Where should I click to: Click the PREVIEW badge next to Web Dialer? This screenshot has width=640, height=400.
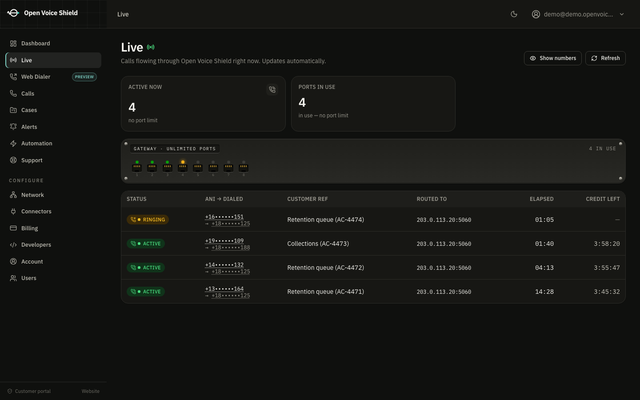pyautogui.click(x=84, y=77)
